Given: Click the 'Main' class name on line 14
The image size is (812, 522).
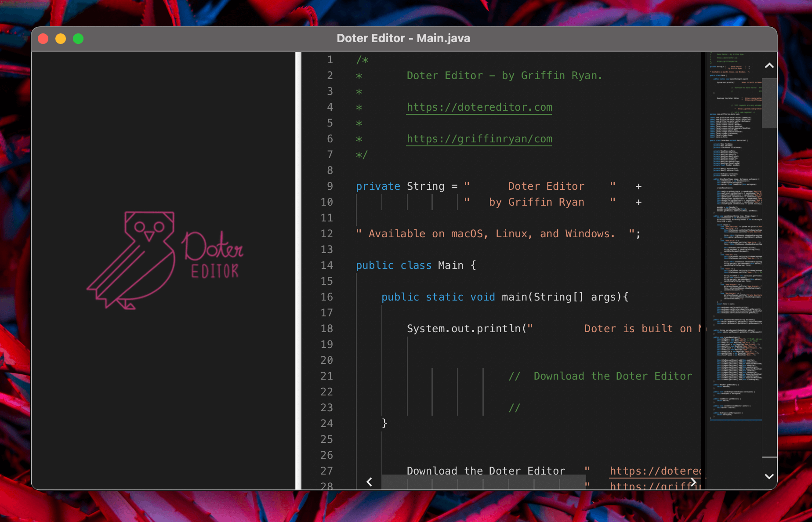Looking at the screenshot, I should (x=451, y=265).
